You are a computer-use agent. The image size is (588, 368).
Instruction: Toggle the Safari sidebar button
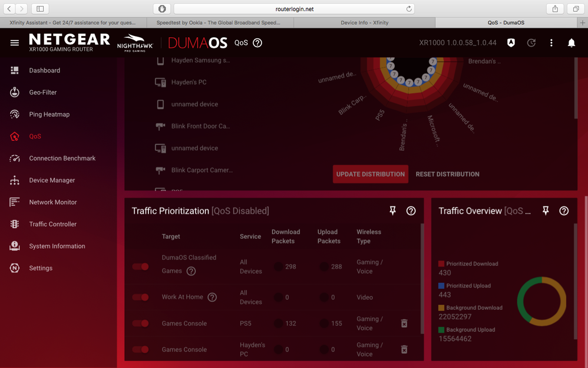click(x=40, y=9)
